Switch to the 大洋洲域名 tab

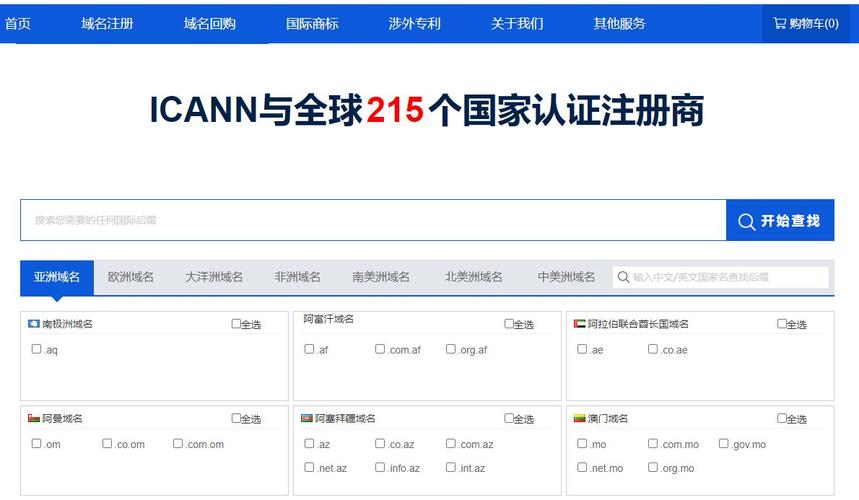214,277
